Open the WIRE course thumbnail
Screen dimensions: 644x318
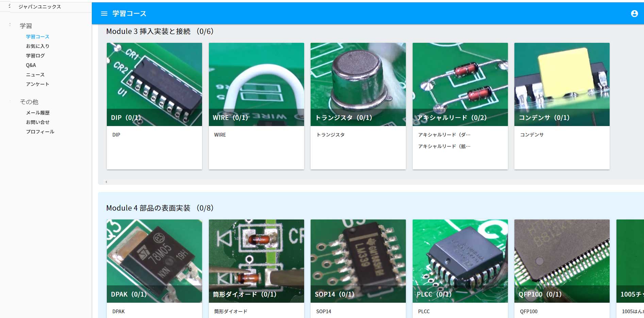(257, 84)
